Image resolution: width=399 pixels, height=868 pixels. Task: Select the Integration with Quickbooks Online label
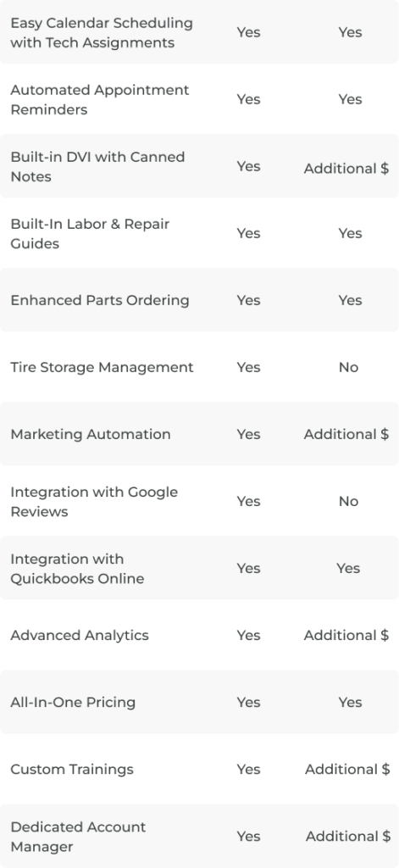[77, 569]
